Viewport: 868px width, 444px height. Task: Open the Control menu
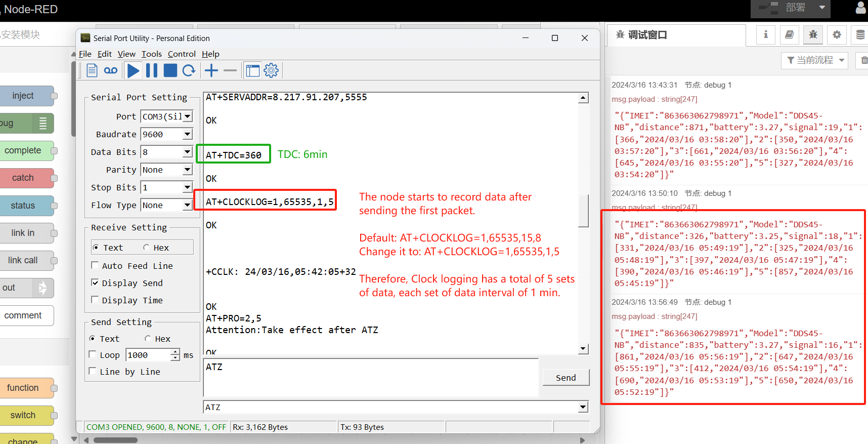point(182,54)
